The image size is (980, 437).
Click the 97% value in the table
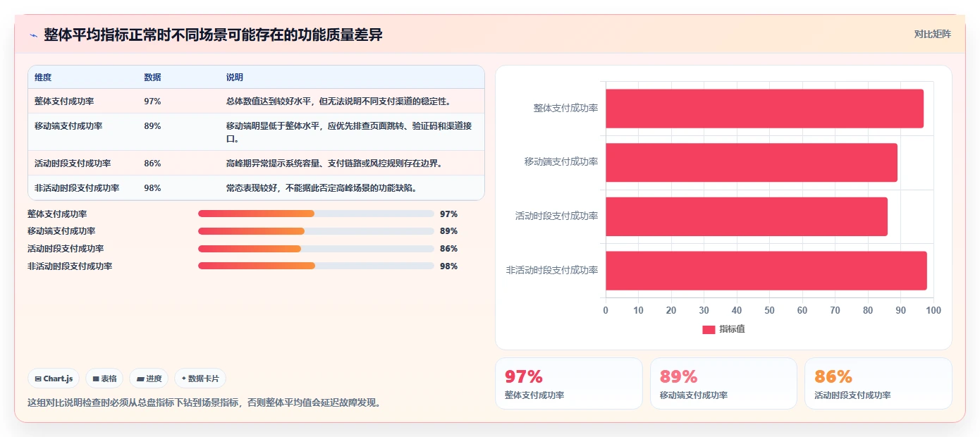pyautogui.click(x=152, y=101)
